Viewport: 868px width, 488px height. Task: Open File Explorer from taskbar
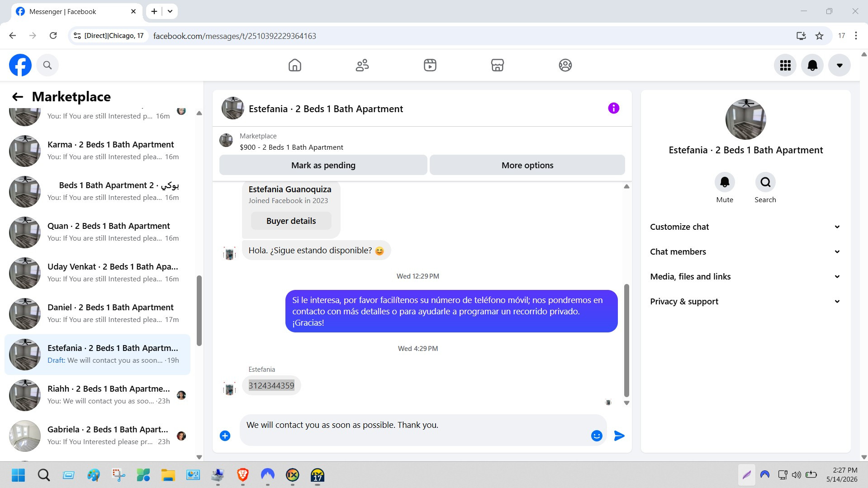[x=168, y=475]
